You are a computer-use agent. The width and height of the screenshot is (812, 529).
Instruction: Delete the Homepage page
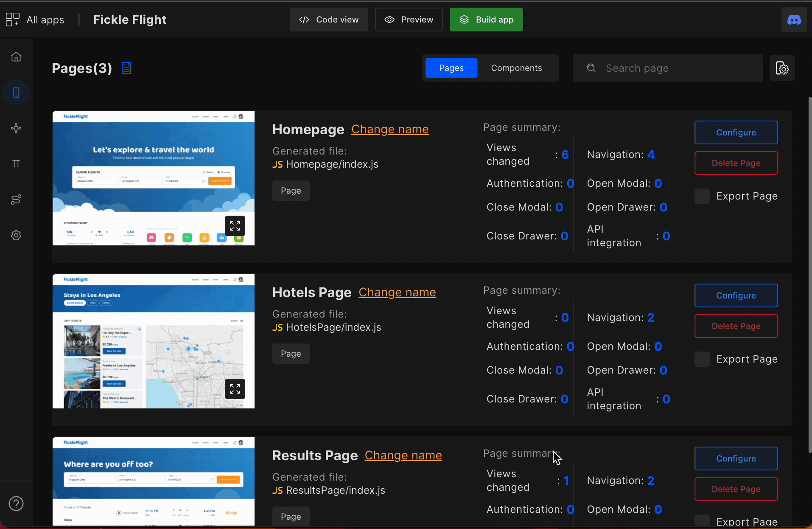coord(736,163)
